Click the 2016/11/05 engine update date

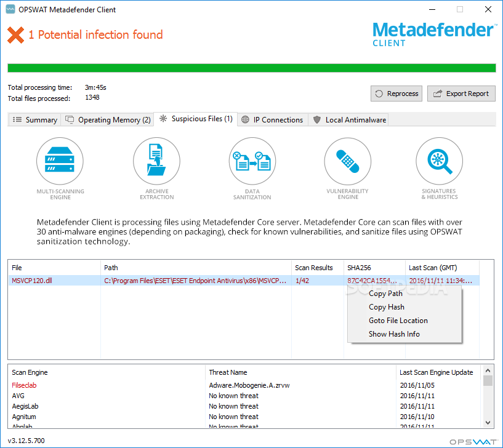tap(417, 385)
